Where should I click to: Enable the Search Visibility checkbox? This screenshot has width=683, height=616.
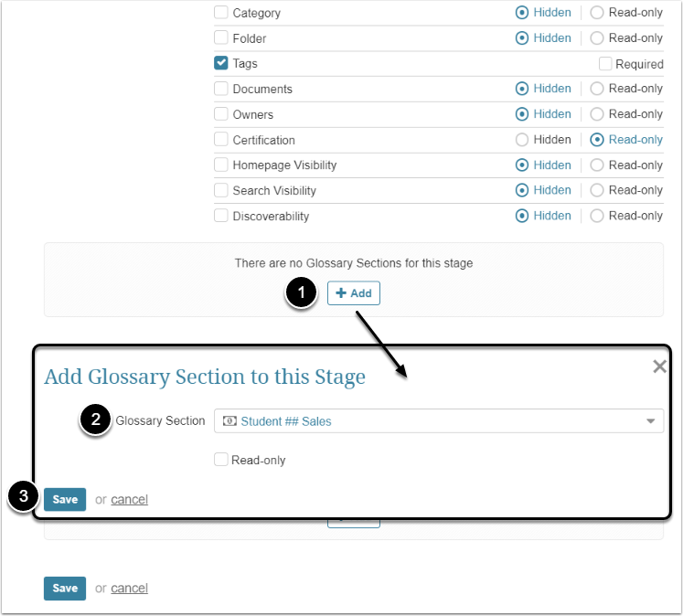coord(221,190)
